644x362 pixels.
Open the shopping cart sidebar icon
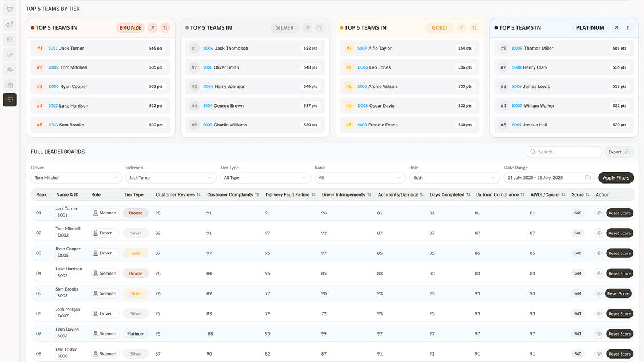pyautogui.click(x=10, y=9)
